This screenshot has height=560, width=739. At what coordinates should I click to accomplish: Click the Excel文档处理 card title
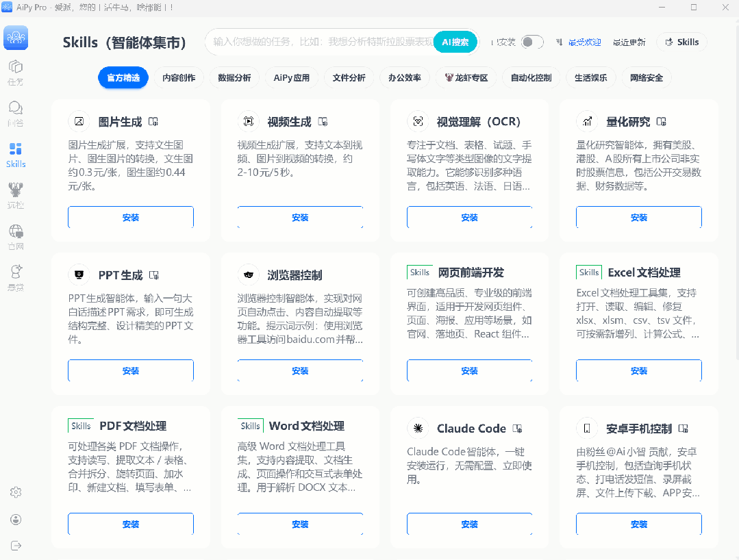644,272
